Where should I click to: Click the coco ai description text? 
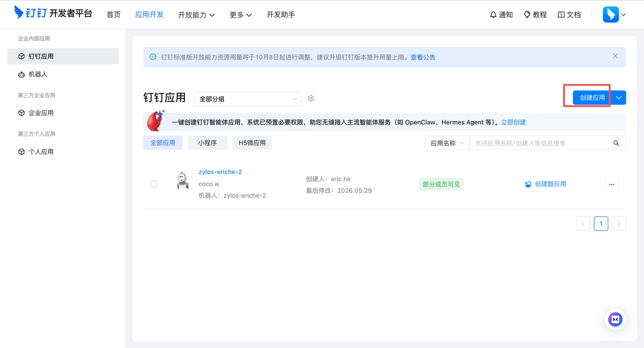pyautogui.click(x=209, y=184)
